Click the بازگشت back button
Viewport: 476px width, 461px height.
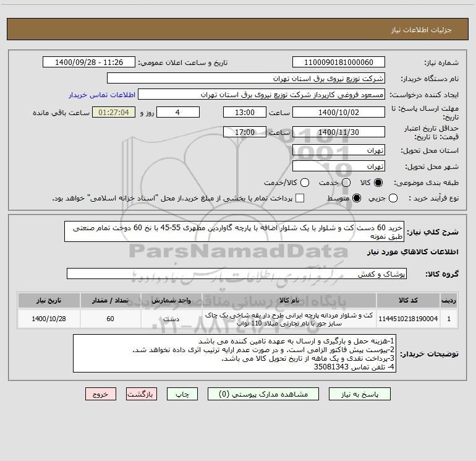[x=142, y=394]
